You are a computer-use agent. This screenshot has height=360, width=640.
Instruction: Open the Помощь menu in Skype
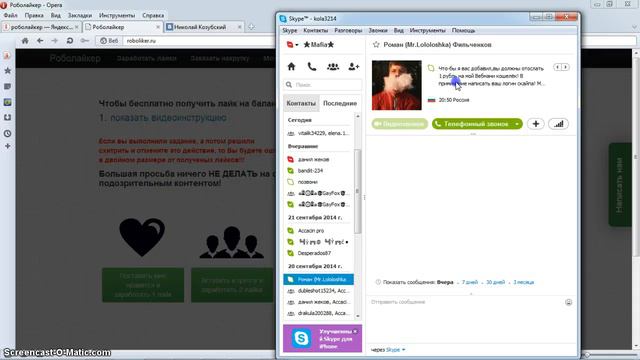point(463,31)
